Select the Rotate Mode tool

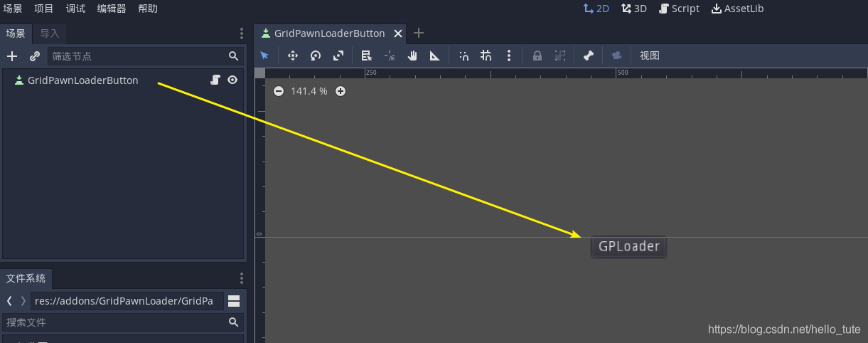click(315, 56)
